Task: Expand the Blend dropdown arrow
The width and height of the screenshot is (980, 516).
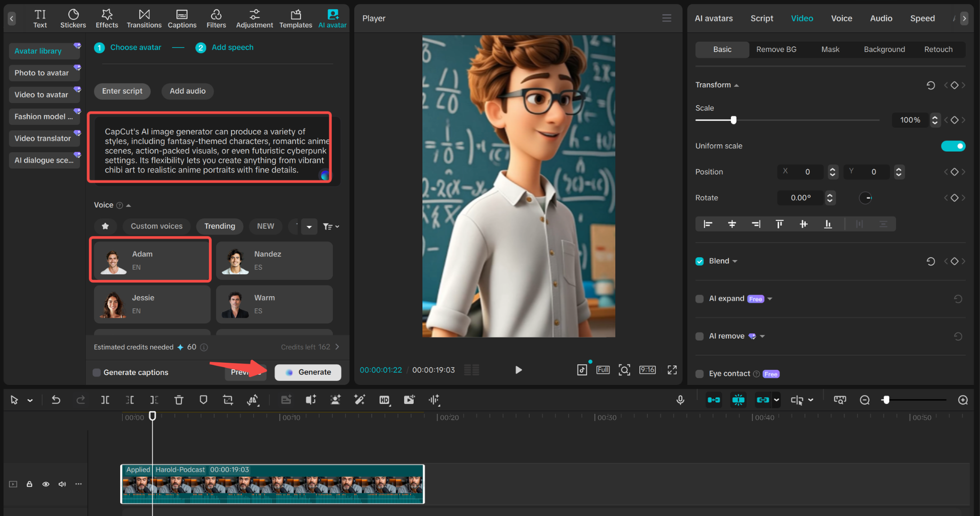Action: tap(735, 262)
